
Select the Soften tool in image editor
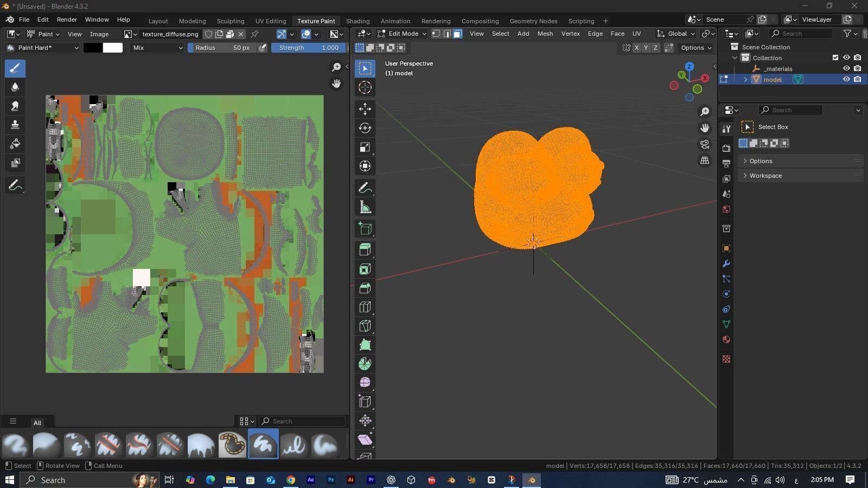tap(15, 87)
